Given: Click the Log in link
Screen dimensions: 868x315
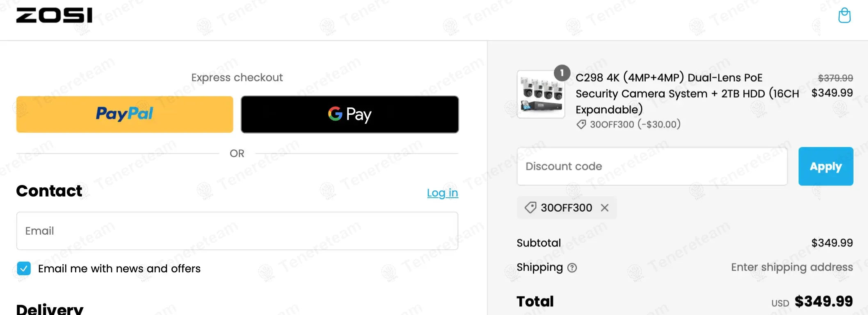Looking at the screenshot, I should point(442,193).
